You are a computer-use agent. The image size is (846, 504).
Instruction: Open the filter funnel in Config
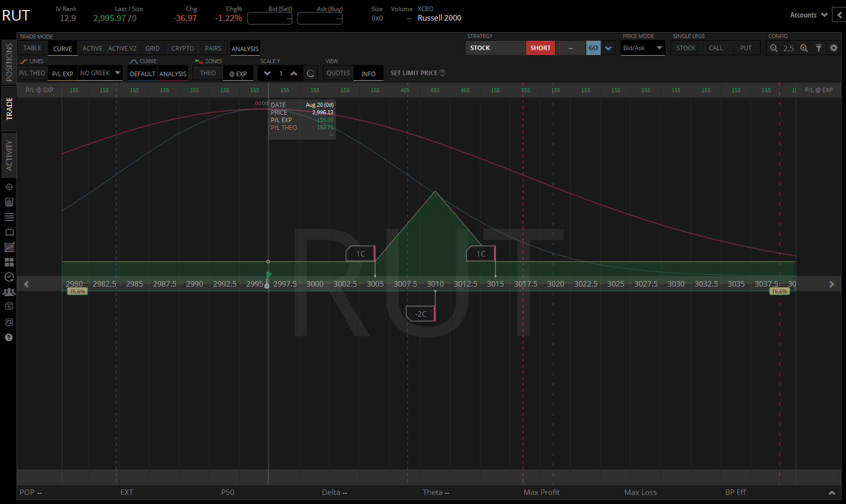pos(818,48)
